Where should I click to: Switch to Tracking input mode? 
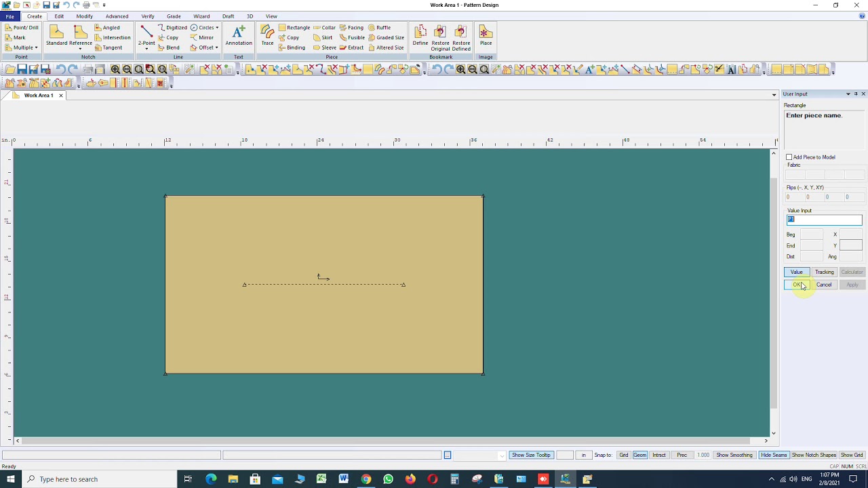tap(825, 272)
